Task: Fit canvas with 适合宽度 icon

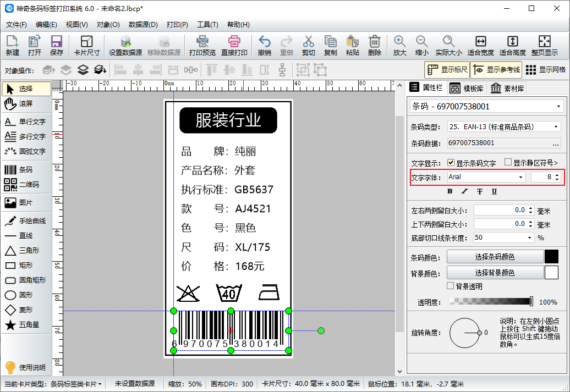Action: point(480,46)
